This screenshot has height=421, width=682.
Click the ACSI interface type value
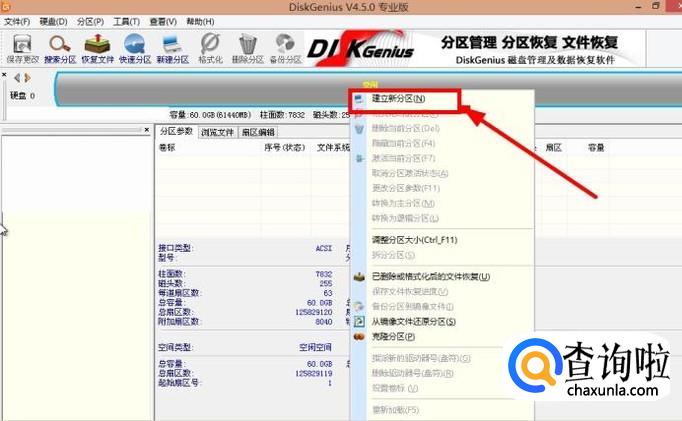click(324, 248)
